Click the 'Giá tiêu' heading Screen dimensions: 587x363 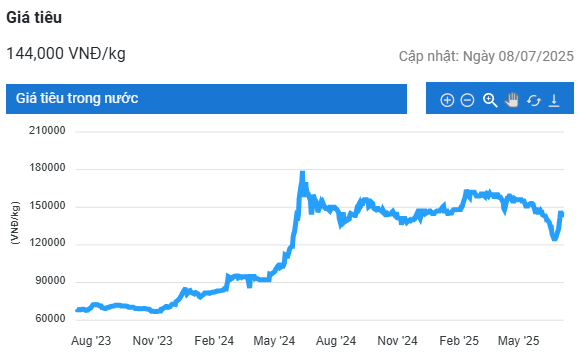tap(34, 18)
